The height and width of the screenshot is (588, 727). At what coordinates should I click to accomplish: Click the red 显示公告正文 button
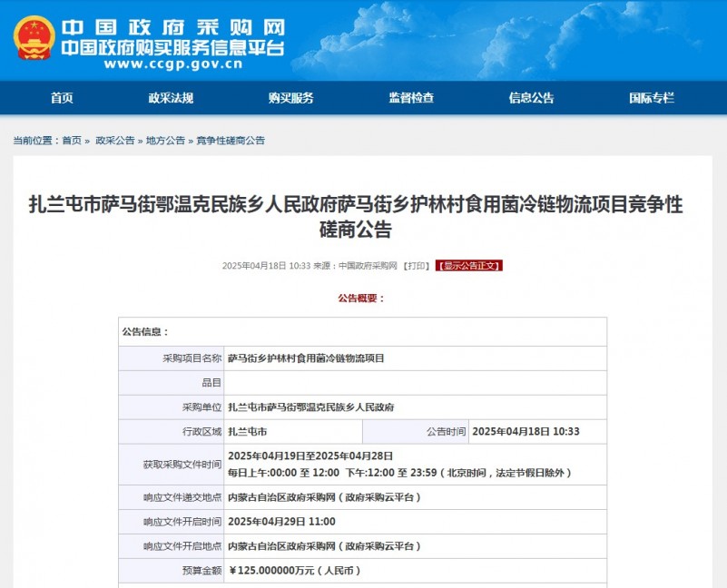tap(468, 266)
